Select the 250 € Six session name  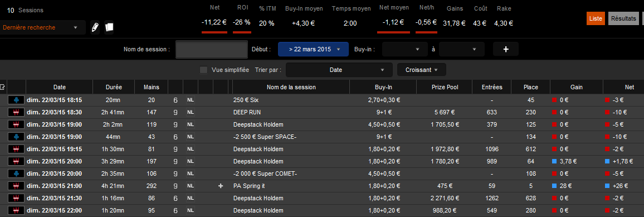246,100
